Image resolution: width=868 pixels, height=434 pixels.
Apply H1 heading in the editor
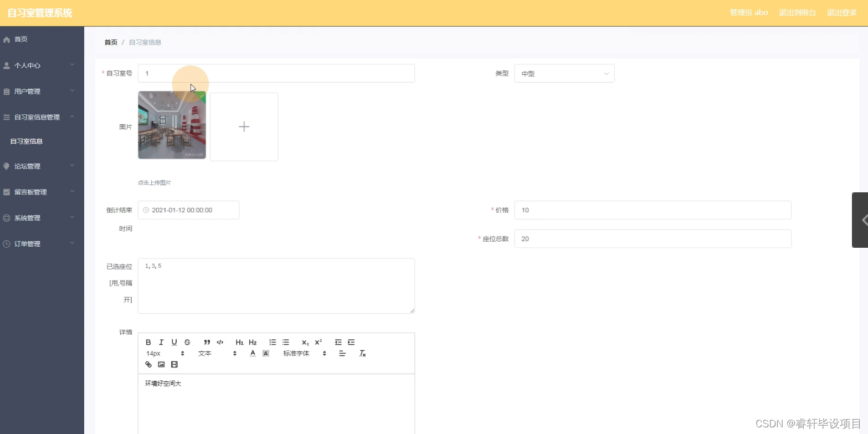pyautogui.click(x=239, y=342)
